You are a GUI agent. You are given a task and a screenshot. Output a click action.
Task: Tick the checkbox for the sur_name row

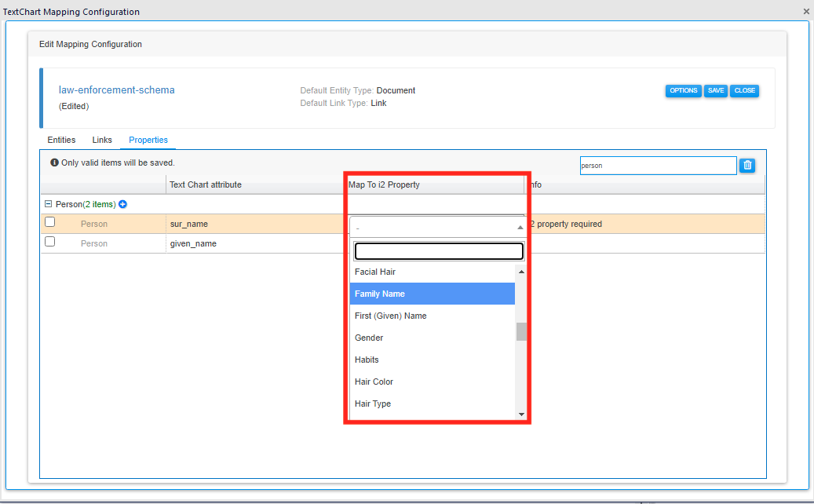pyautogui.click(x=50, y=223)
